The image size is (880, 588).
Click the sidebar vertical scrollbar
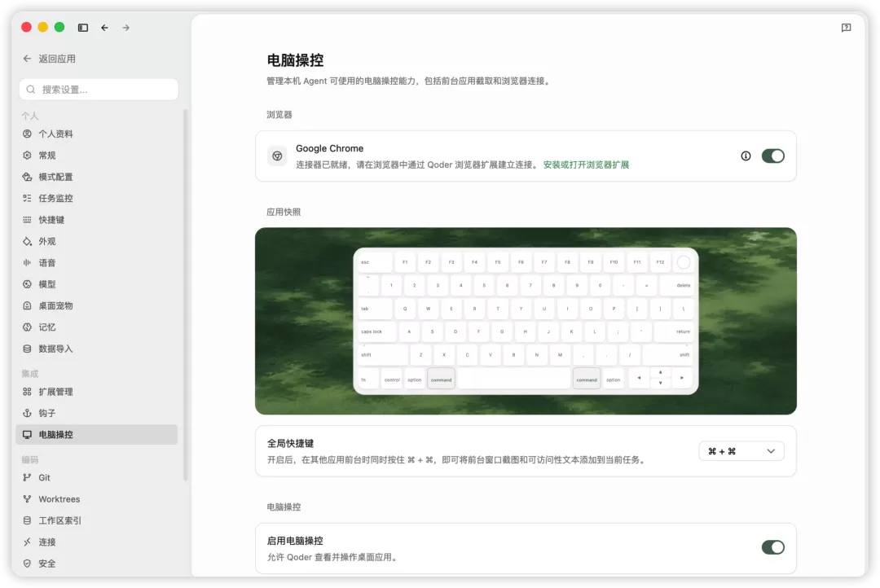coord(185,295)
